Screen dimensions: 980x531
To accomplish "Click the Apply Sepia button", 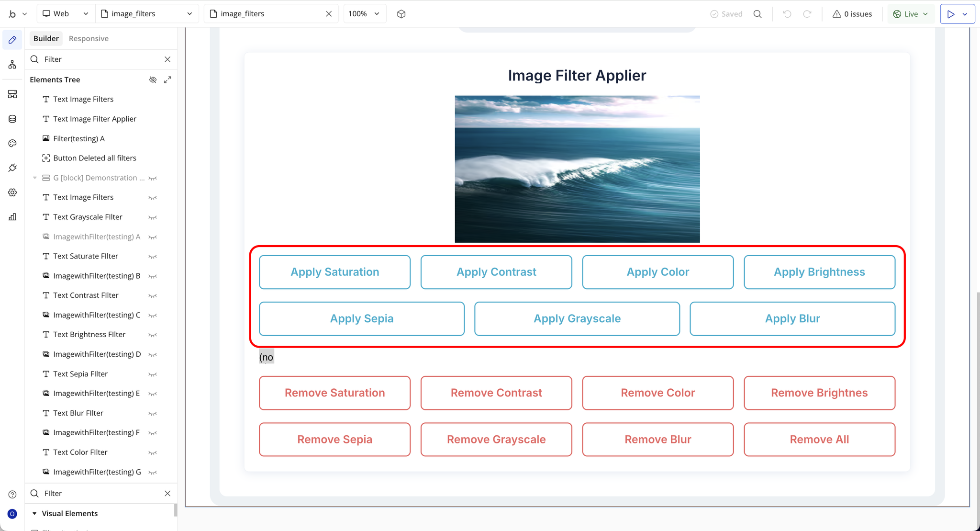I will (x=361, y=318).
